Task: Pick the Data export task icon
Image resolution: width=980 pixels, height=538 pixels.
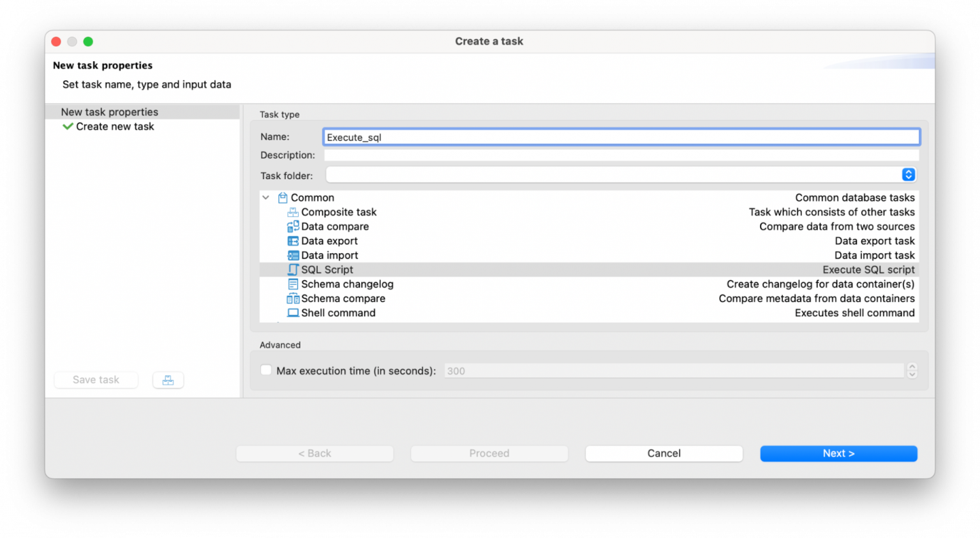Action: tap(293, 240)
